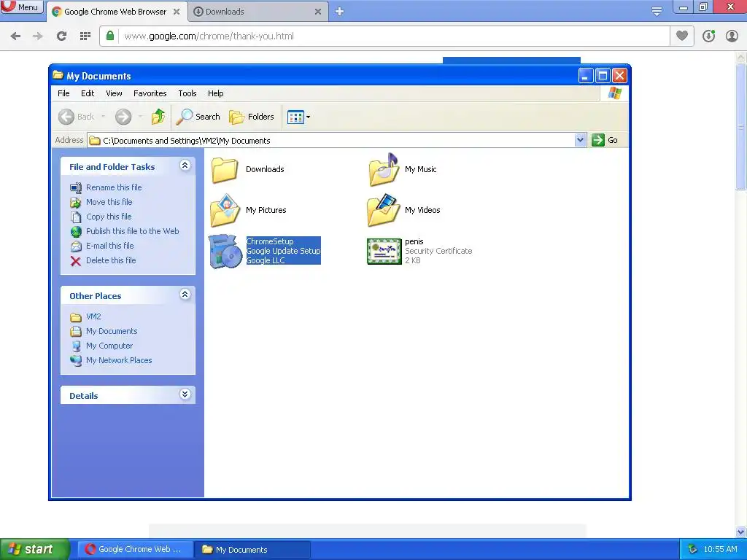Collapse the File and Folder Tasks panel
This screenshot has width=747, height=560.
[185, 166]
